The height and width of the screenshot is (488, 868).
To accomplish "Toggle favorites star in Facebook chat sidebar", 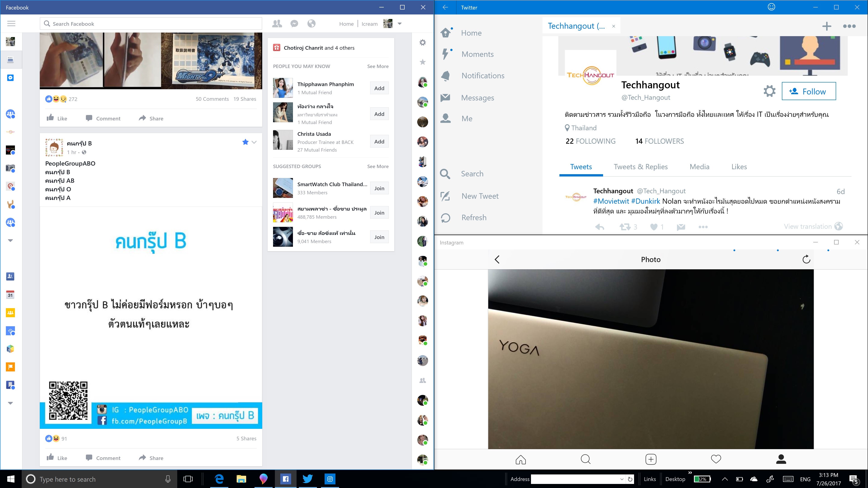I will 422,62.
